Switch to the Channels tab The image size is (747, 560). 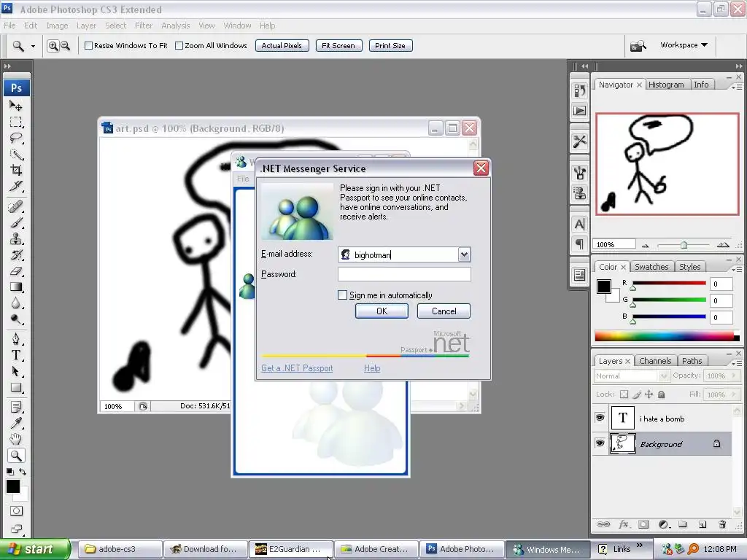[655, 361]
